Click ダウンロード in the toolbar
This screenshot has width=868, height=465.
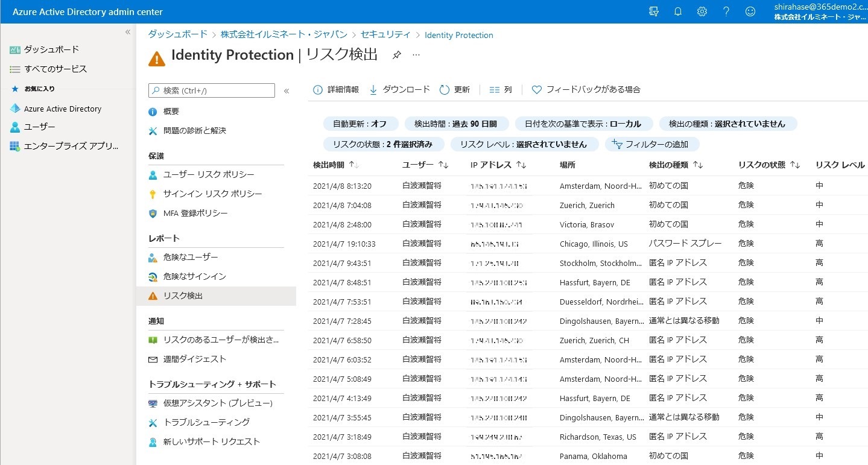tap(399, 89)
